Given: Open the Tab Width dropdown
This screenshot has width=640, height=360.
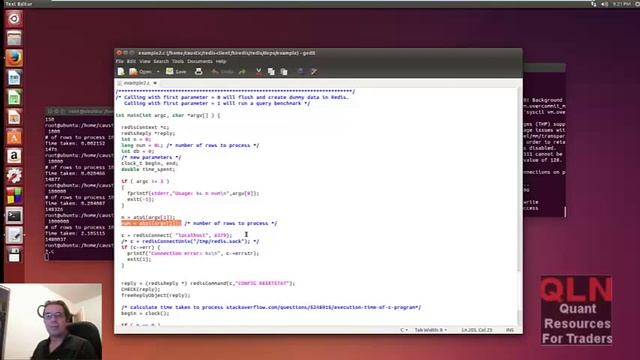Looking at the screenshot, I should (x=431, y=330).
